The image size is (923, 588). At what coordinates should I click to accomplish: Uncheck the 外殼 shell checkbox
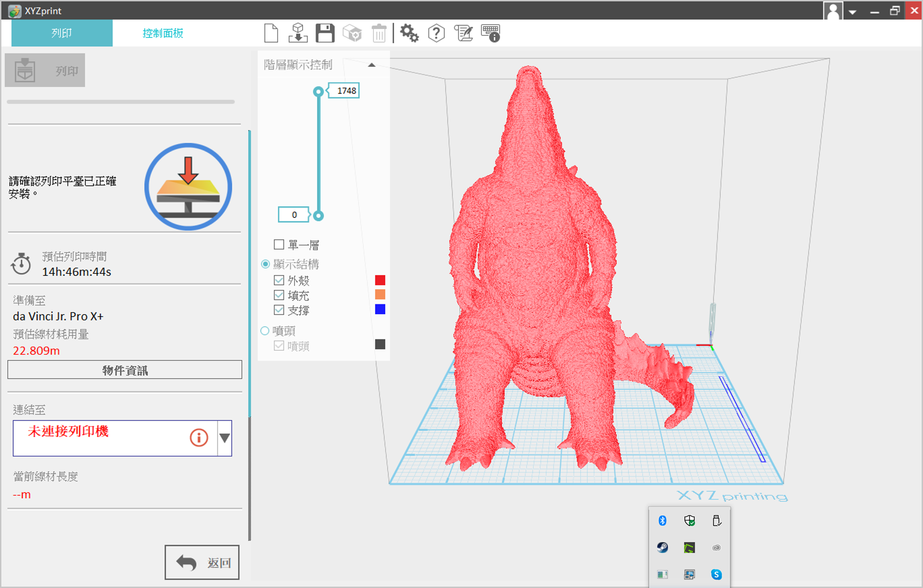pos(279,280)
